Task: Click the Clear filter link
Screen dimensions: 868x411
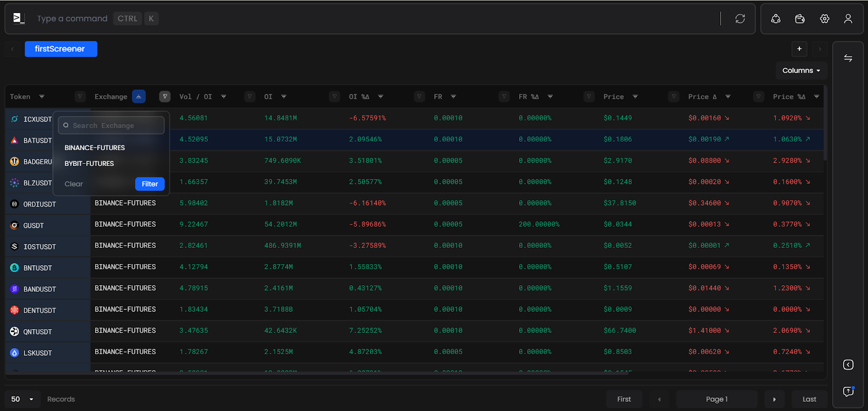Action: pyautogui.click(x=74, y=184)
